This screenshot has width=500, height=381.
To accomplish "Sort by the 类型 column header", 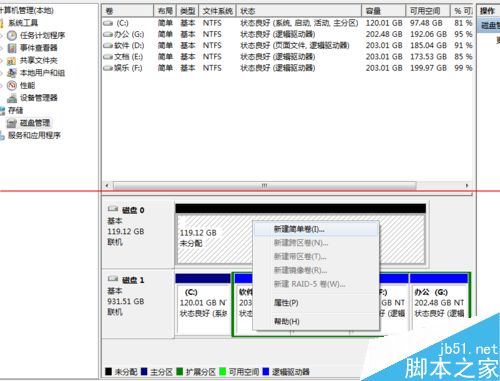I will tap(187, 11).
